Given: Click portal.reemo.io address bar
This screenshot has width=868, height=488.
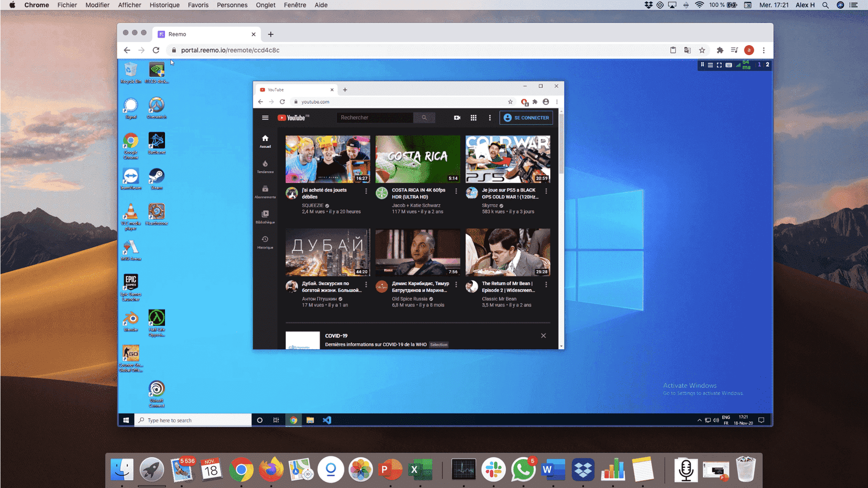Looking at the screenshot, I should pos(417,50).
